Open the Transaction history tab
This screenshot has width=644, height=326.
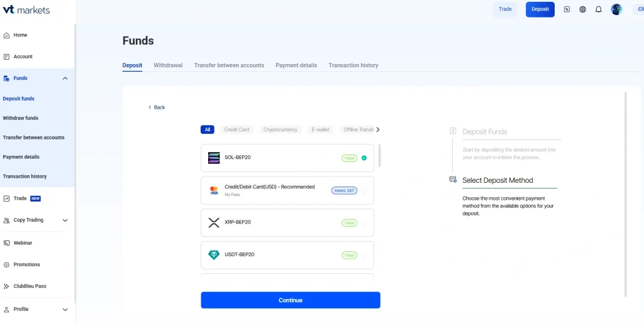pos(353,65)
